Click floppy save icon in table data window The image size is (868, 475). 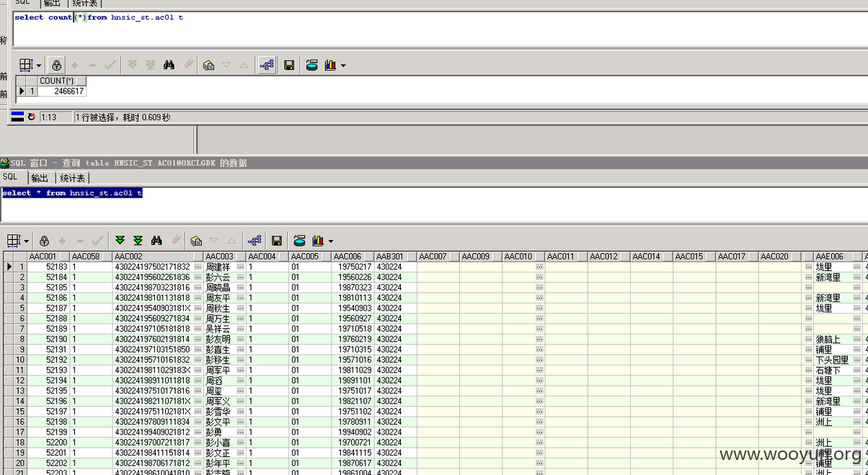click(x=277, y=241)
